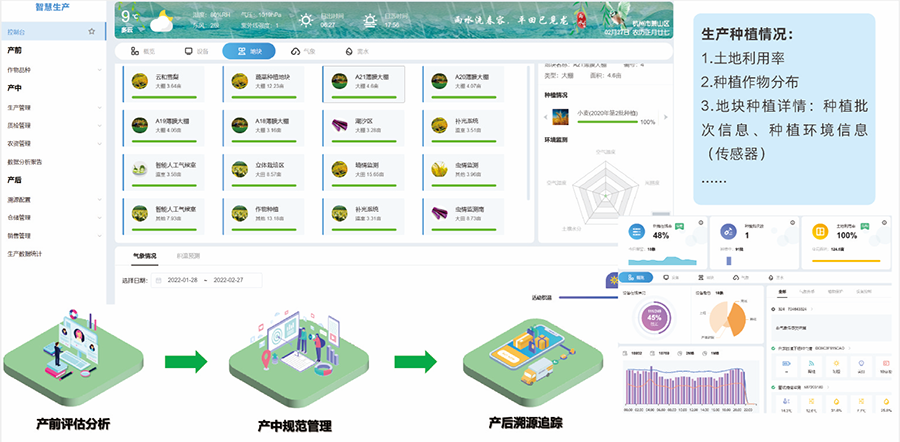This screenshot has height=442, width=900.
Task: Switch to the water-drop tab after 气象
Action: pos(356,51)
